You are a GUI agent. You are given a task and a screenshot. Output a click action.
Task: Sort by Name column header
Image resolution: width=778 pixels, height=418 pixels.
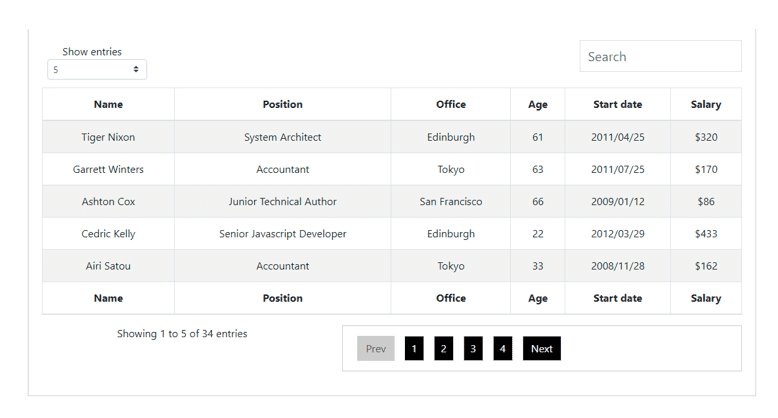pyautogui.click(x=108, y=104)
